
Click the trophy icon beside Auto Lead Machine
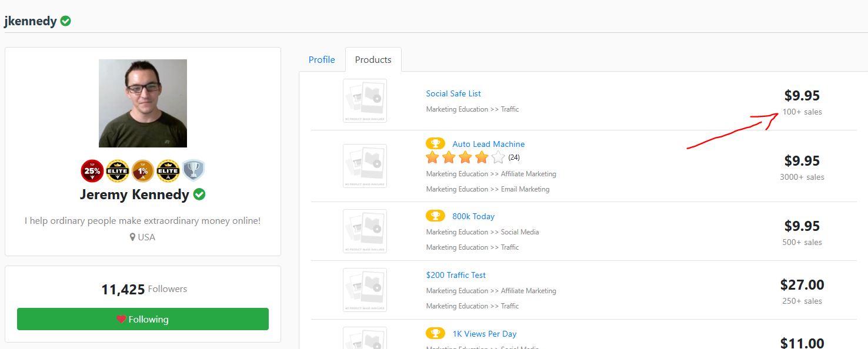435,144
